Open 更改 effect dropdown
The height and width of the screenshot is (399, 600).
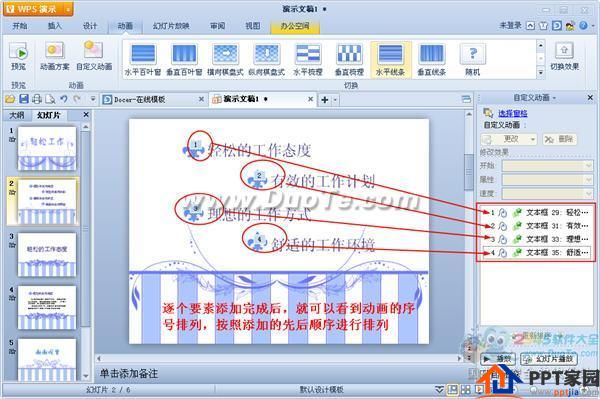(x=509, y=139)
